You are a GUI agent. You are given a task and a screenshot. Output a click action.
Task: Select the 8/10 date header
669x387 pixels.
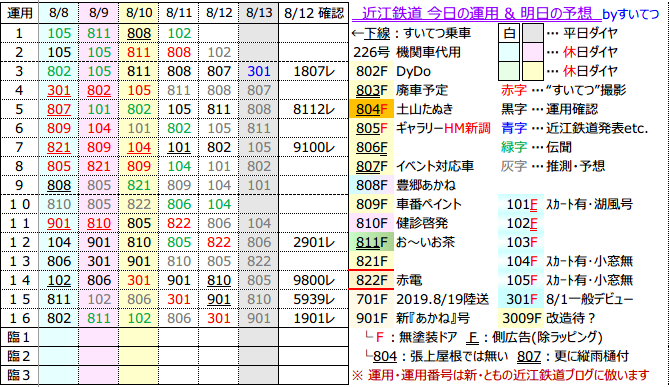139,13
